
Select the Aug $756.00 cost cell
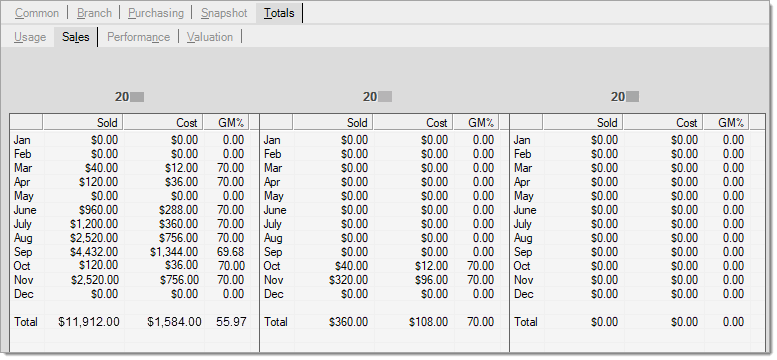pos(179,238)
